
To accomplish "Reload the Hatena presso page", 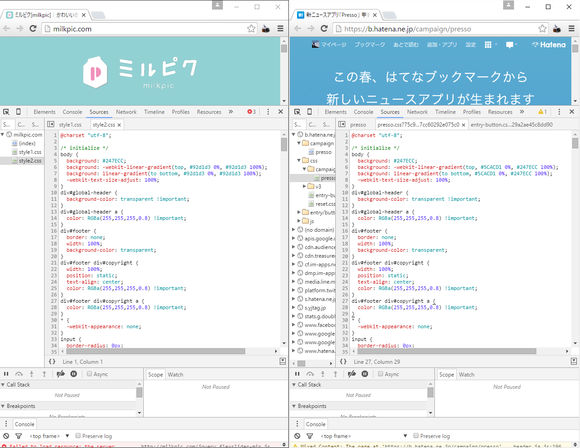I will [324, 28].
